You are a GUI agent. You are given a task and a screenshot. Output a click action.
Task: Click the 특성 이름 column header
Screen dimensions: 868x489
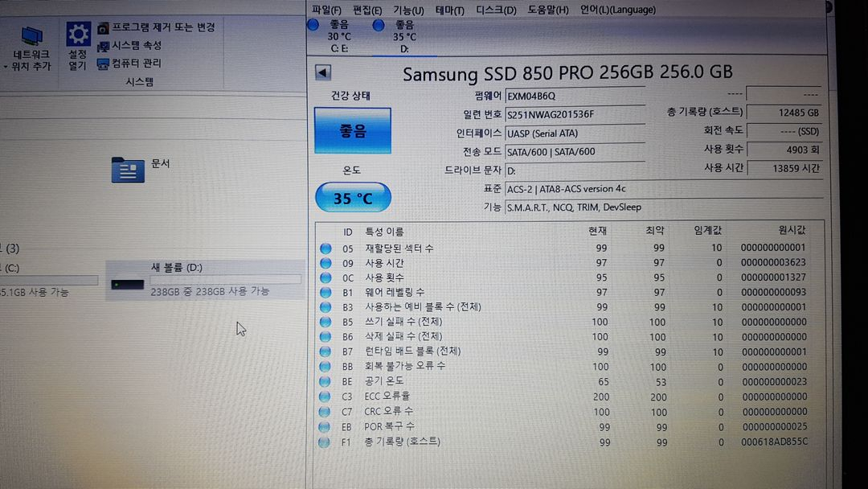[x=384, y=232]
